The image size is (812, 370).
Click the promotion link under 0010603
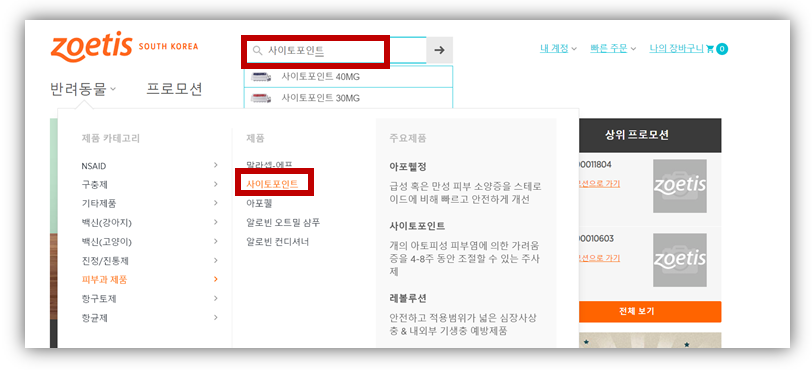[599, 258]
